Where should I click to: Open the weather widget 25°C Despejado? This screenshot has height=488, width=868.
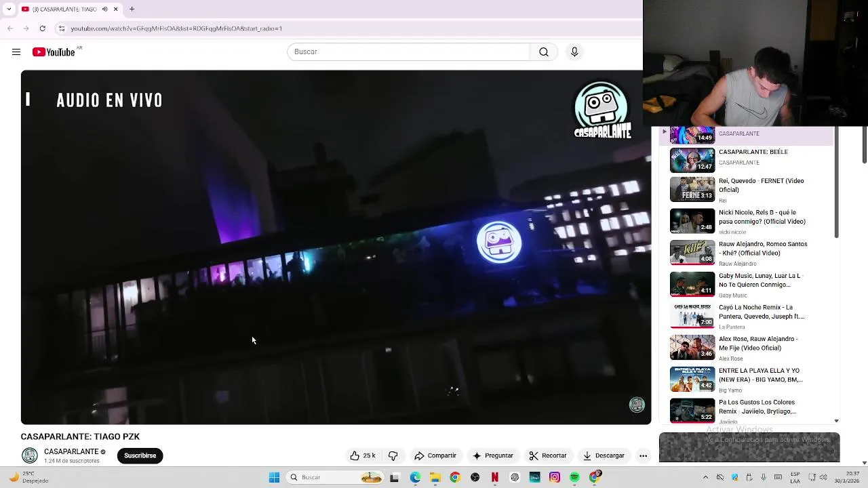click(x=28, y=478)
